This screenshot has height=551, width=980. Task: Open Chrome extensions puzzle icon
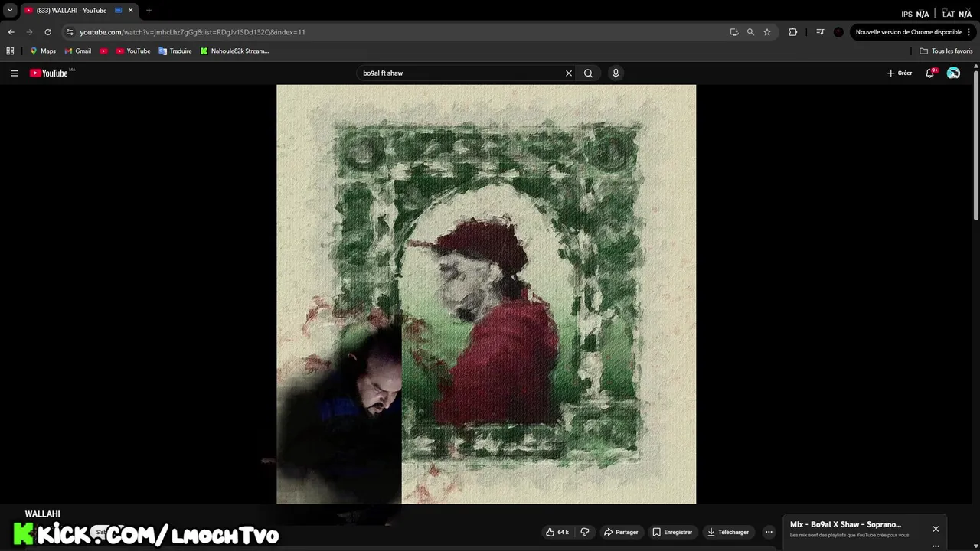tap(792, 32)
